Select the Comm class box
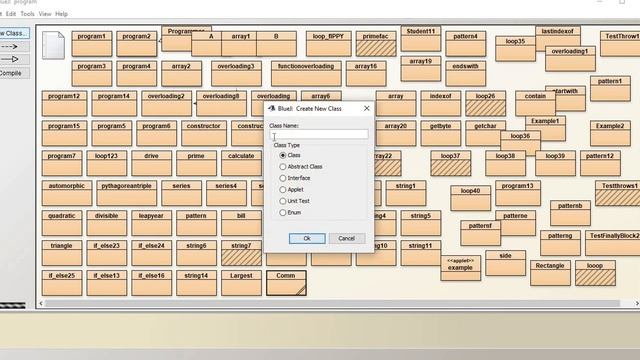640x360 pixels. [x=286, y=283]
